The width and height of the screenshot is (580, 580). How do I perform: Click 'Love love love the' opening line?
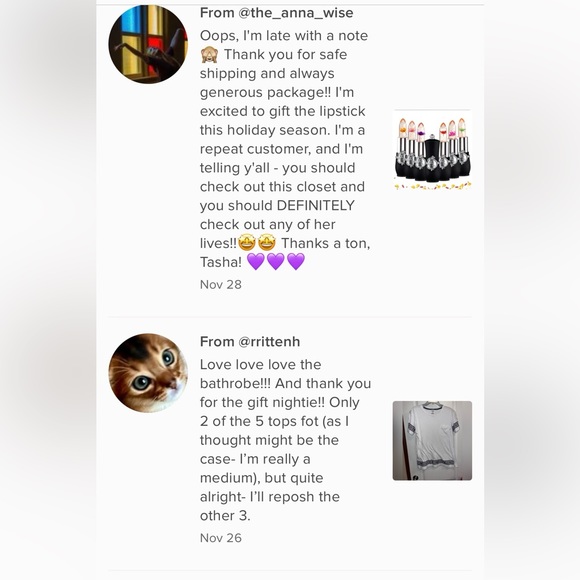[260, 365]
